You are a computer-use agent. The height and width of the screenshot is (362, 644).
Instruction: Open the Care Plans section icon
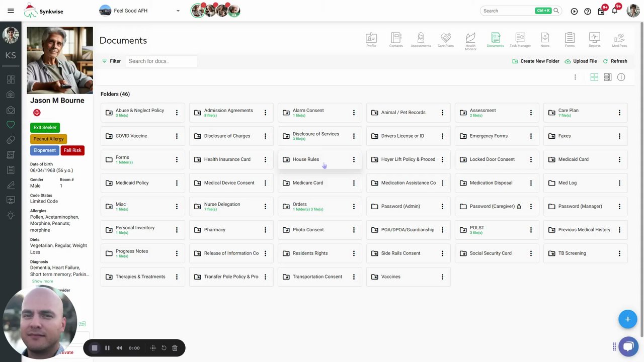tap(446, 40)
